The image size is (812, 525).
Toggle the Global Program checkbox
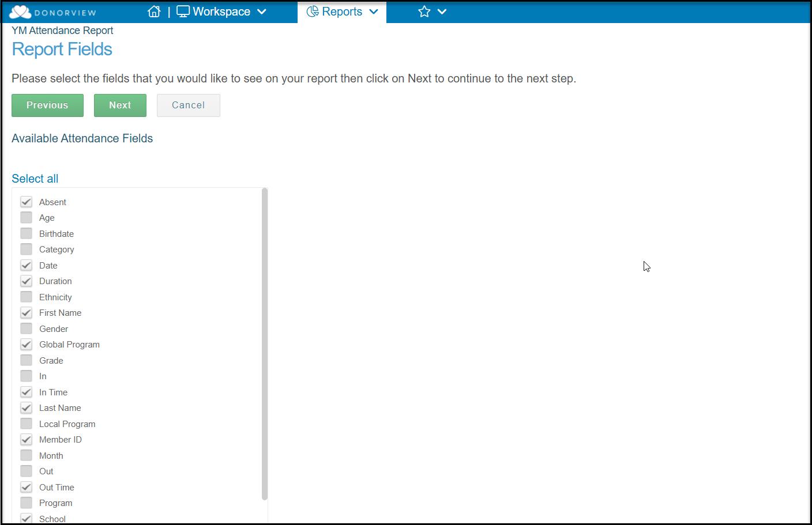pos(26,344)
